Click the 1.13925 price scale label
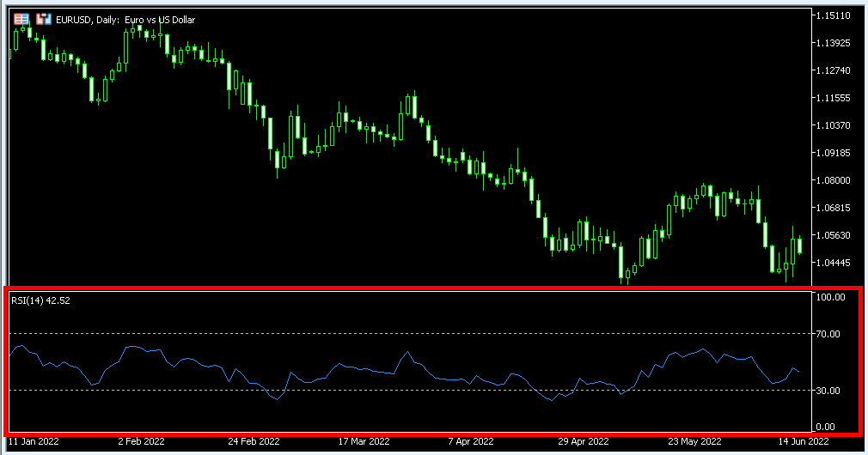The height and width of the screenshot is (455, 868). [833, 43]
